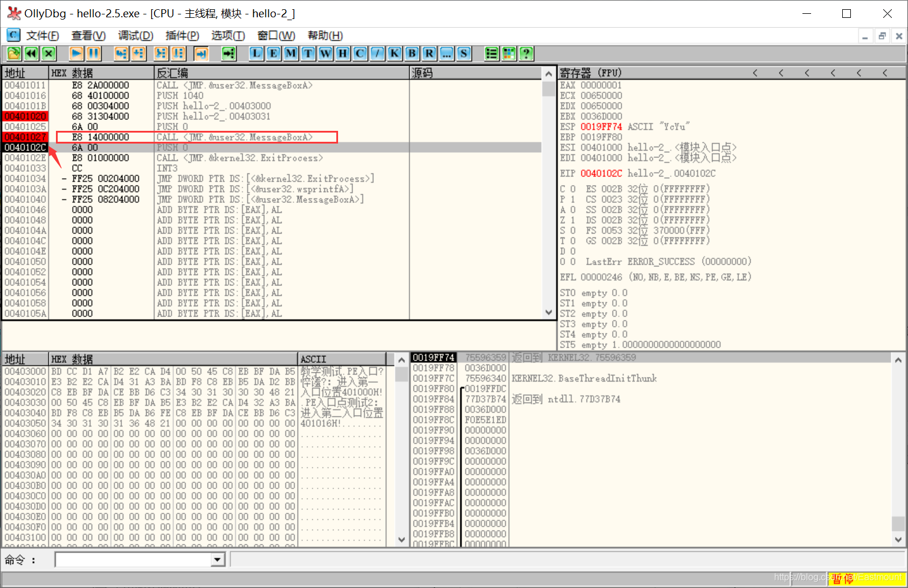Select the breakpoint address 00401020
This screenshot has height=588, width=908.
tap(25, 116)
